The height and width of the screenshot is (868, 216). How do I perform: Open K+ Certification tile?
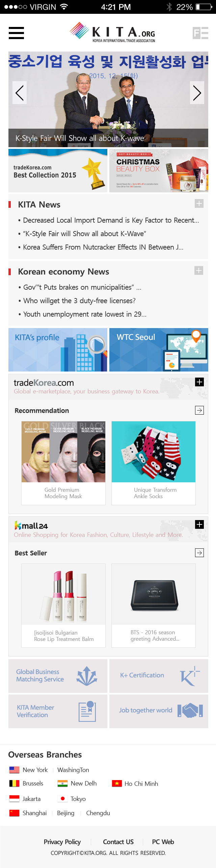tap(159, 676)
